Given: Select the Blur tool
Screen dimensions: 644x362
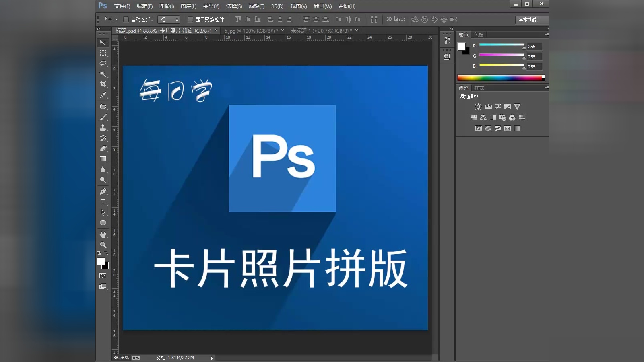Looking at the screenshot, I should (x=103, y=169).
